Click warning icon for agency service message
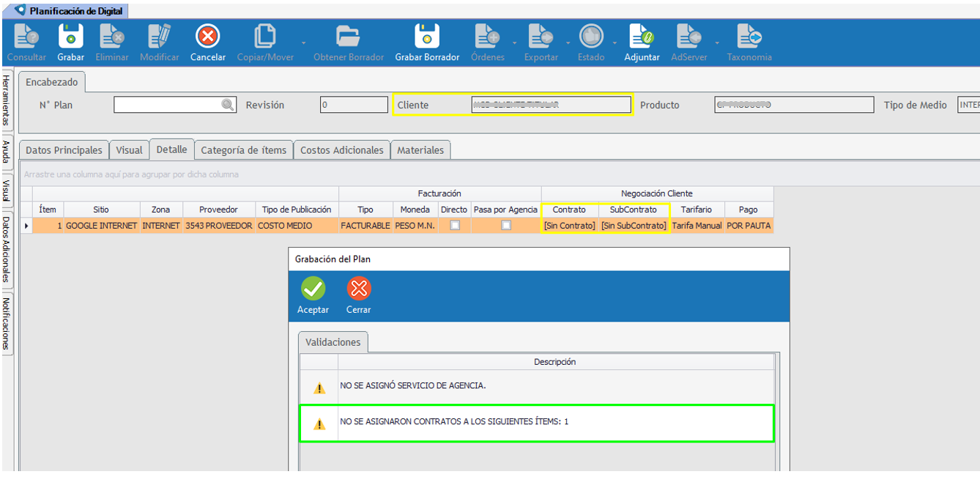The image size is (980, 477). tap(319, 388)
